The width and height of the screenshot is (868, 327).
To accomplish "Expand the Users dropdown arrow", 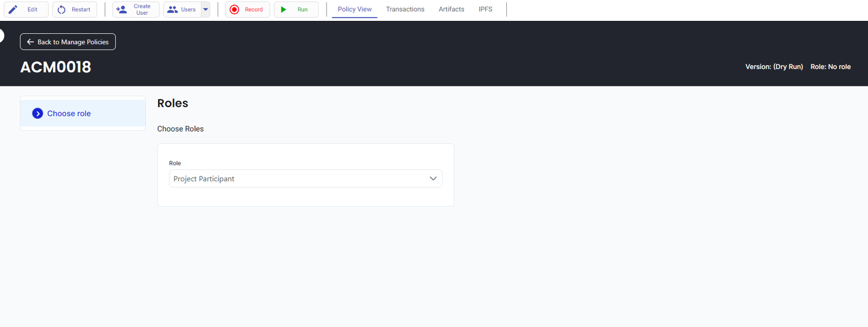I will pyautogui.click(x=206, y=10).
